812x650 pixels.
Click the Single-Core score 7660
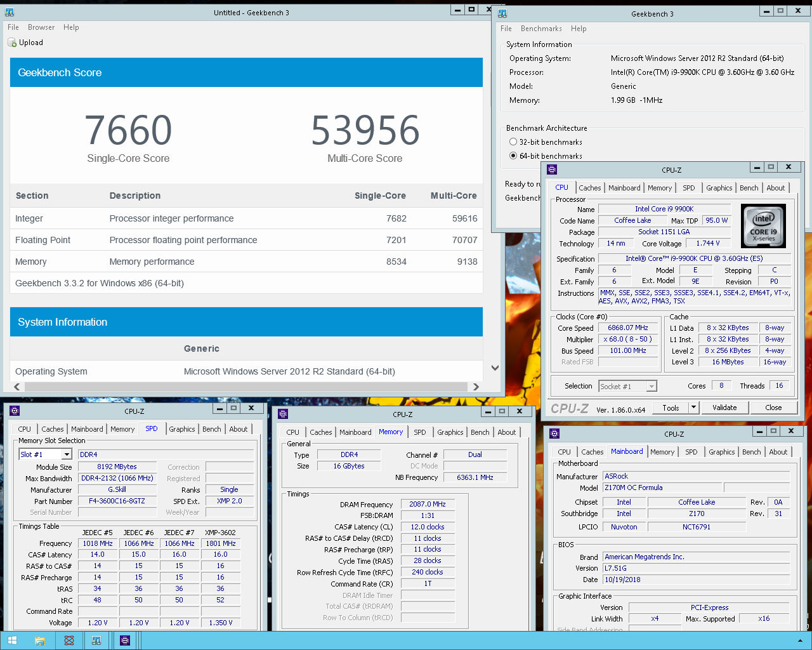(128, 130)
